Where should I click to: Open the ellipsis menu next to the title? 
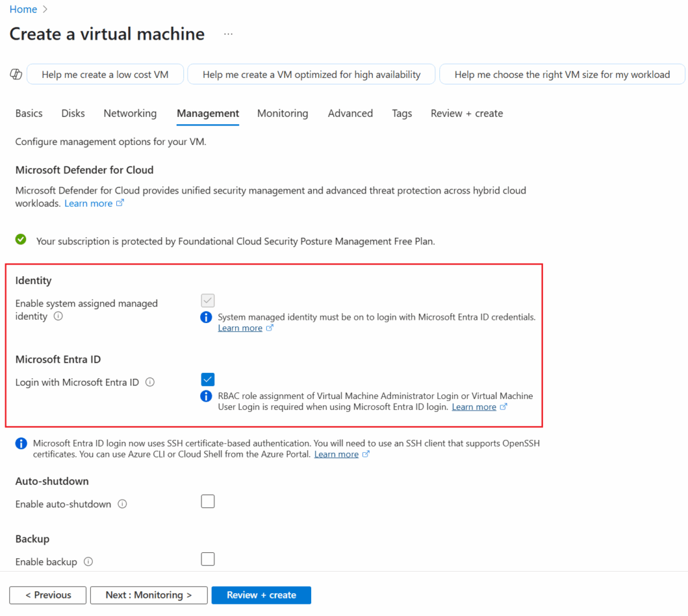228,34
